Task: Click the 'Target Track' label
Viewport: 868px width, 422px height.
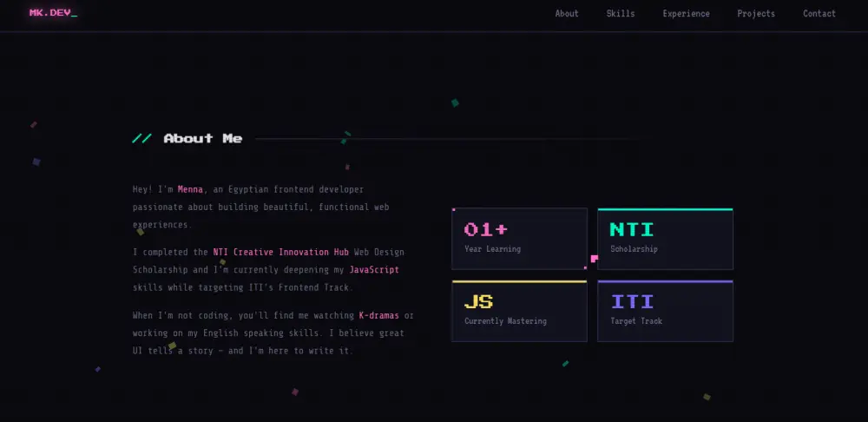Action: click(x=636, y=320)
